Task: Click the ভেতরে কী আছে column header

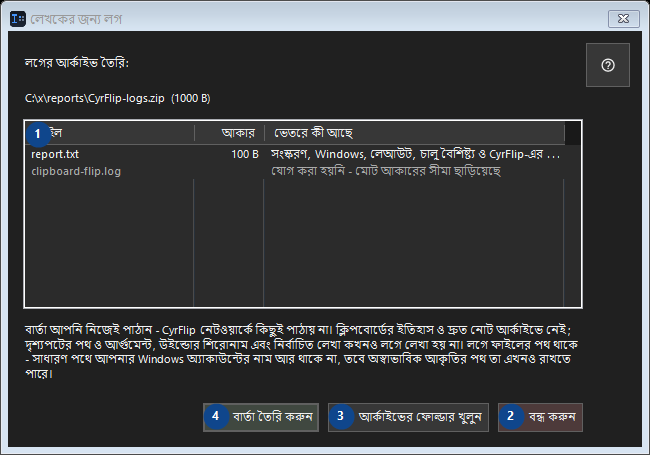Action: point(415,133)
